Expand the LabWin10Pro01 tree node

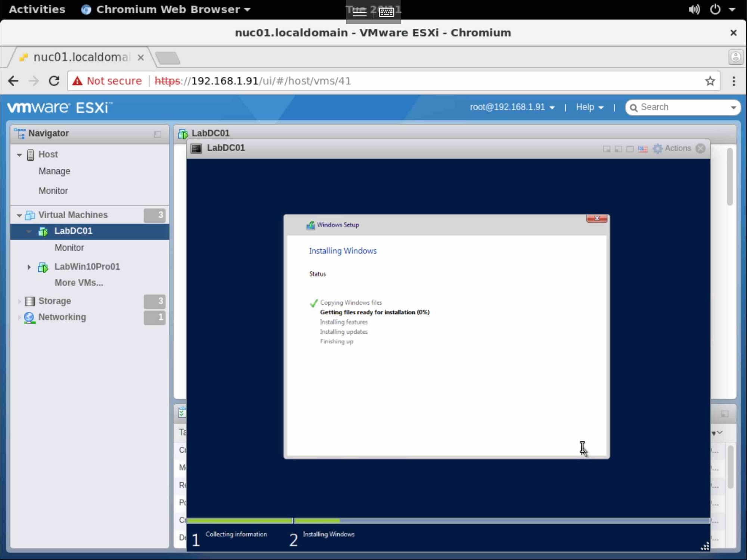[x=29, y=267]
